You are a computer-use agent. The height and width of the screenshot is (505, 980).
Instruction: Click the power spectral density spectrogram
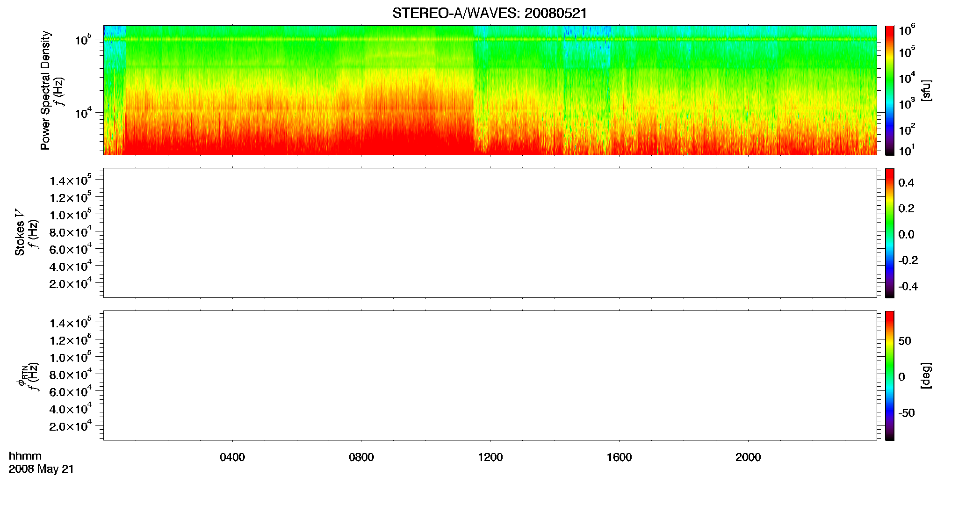tap(490, 90)
